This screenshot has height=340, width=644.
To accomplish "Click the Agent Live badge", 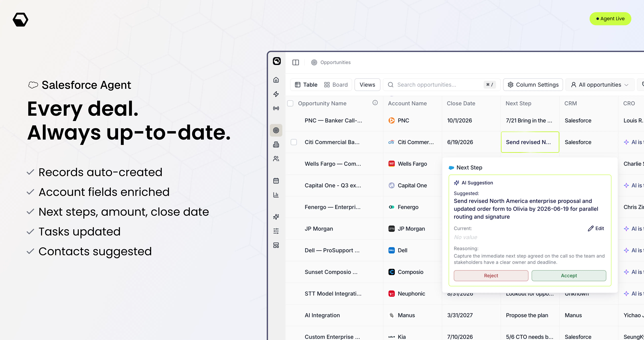I will pos(610,19).
